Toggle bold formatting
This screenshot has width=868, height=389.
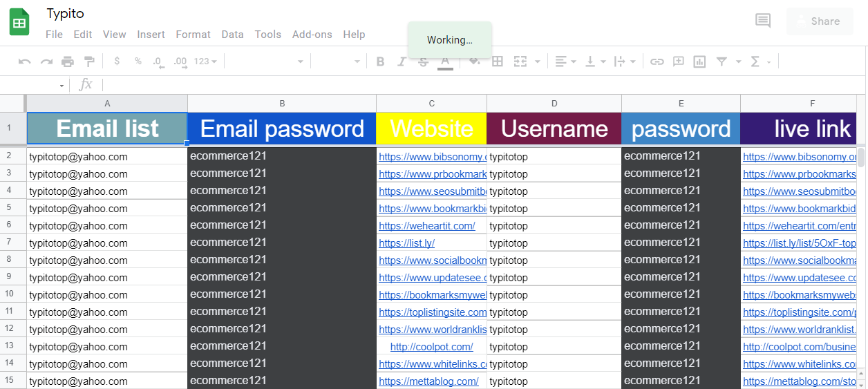380,61
